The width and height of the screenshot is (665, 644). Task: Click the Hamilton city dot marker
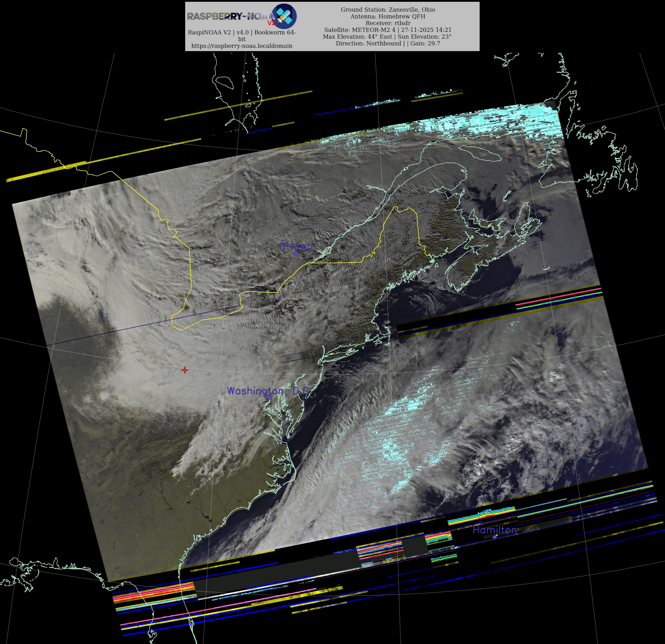tap(495, 537)
